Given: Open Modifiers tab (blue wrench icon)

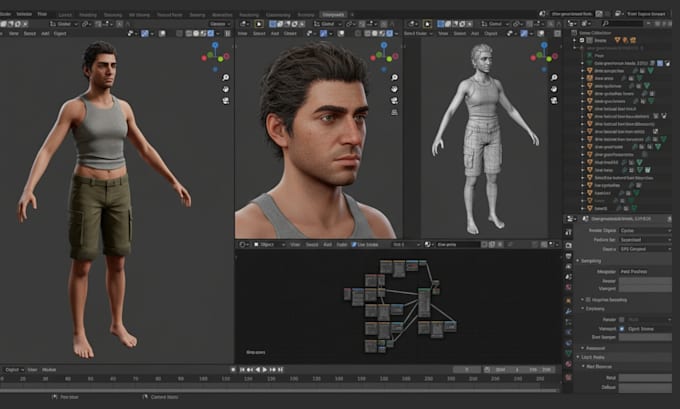Looking at the screenshot, I should 569,311.
